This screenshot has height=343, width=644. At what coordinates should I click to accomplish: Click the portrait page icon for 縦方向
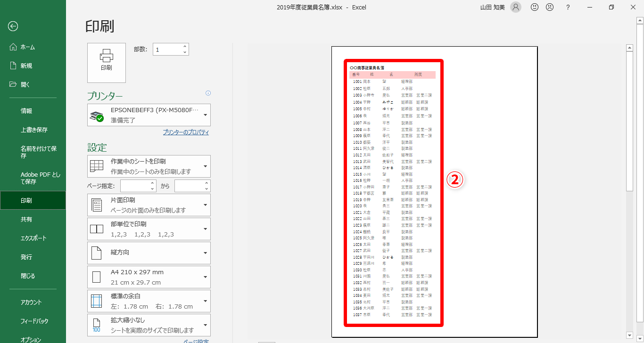coord(97,253)
